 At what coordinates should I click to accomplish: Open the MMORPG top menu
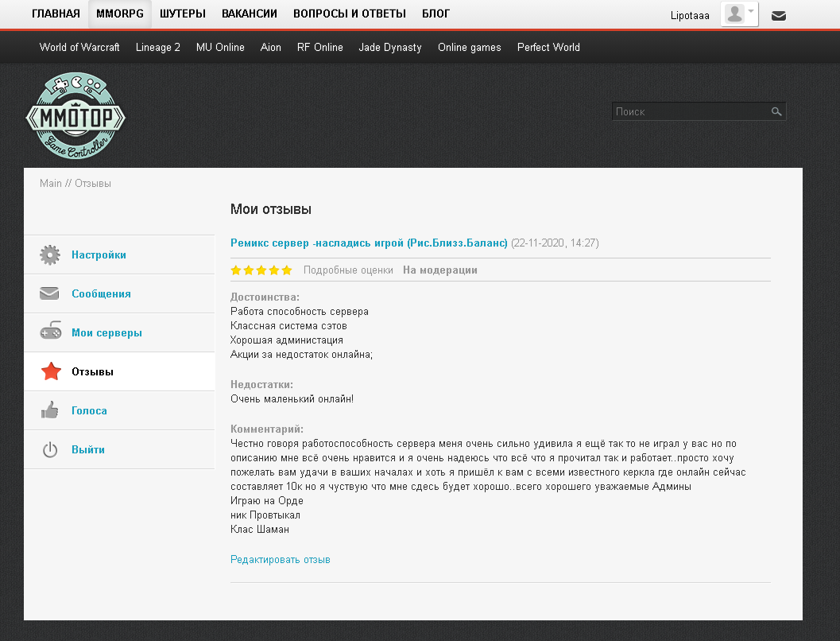point(119,14)
